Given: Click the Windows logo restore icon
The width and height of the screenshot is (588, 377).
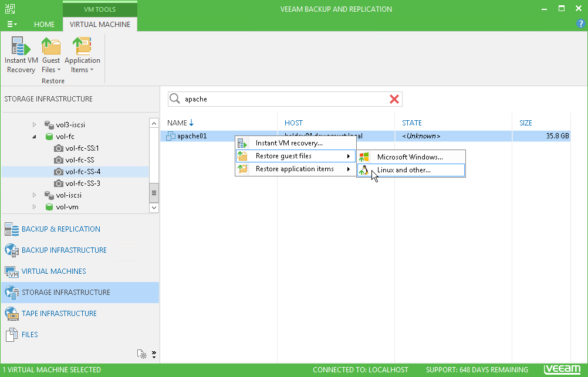Looking at the screenshot, I should pyautogui.click(x=364, y=157).
